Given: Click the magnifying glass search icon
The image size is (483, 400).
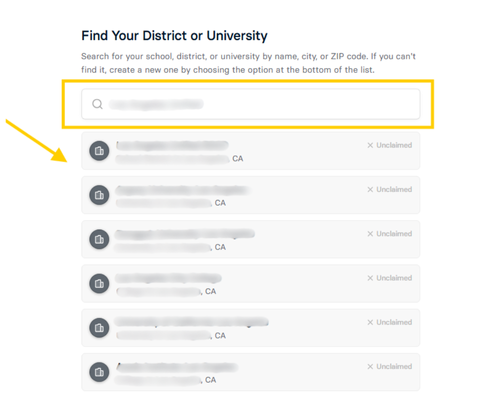Looking at the screenshot, I should pos(97,104).
